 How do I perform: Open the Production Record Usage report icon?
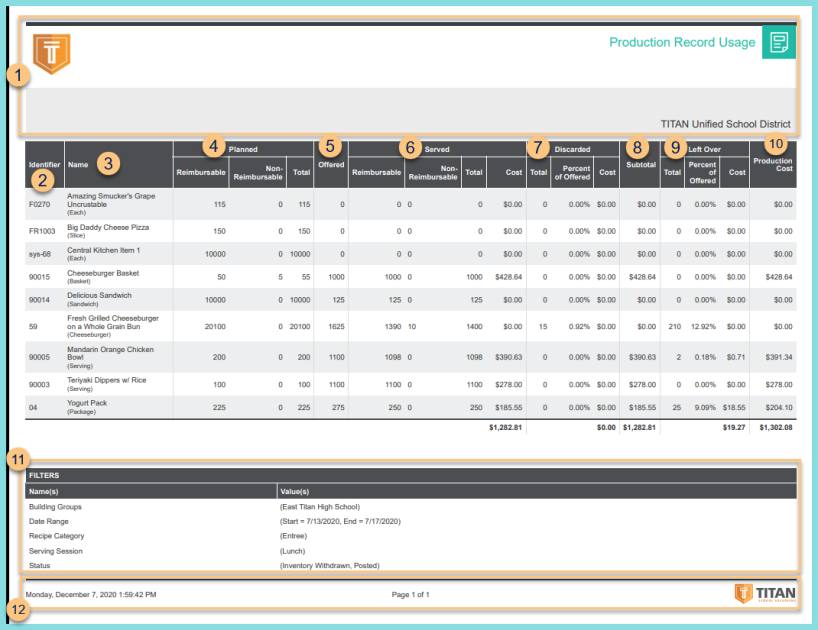[x=779, y=42]
